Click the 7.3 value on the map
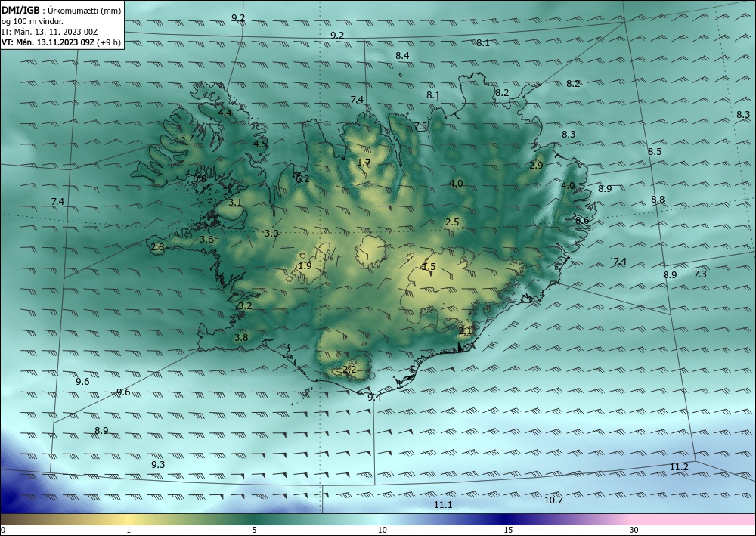756x536 pixels. pos(700,274)
